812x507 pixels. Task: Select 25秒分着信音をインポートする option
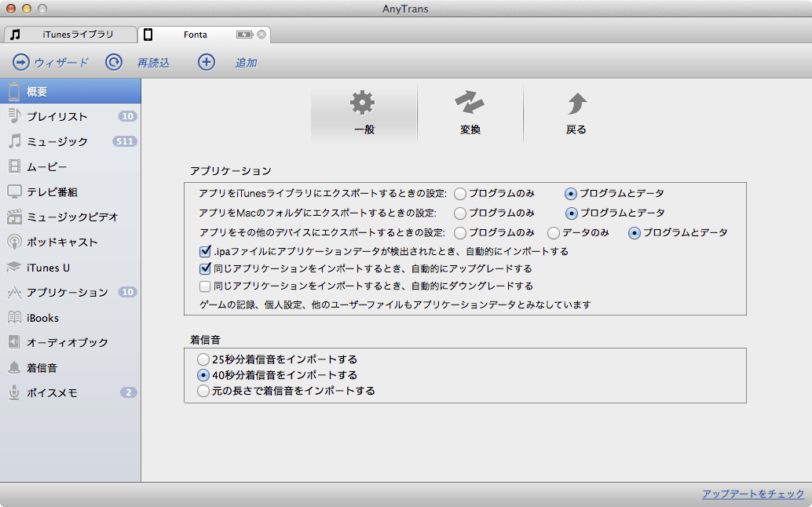(x=203, y=359)
